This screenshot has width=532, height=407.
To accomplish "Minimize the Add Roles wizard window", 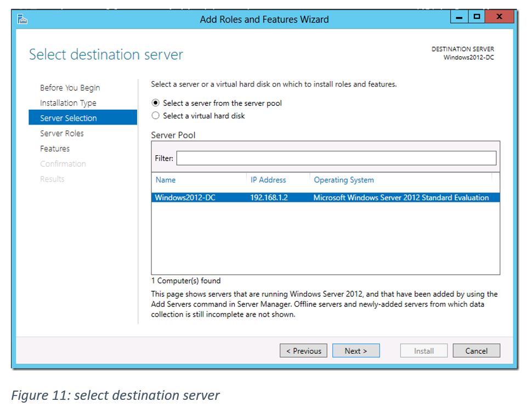I will pyautogui.click(x=460, y=18).
